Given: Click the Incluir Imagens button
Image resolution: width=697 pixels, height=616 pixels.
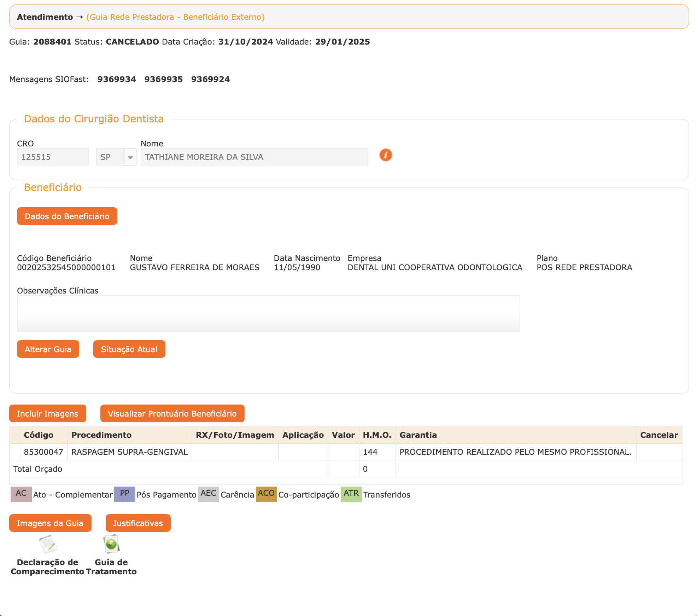Looking at the screenshot, I should (x=48, y=413).
